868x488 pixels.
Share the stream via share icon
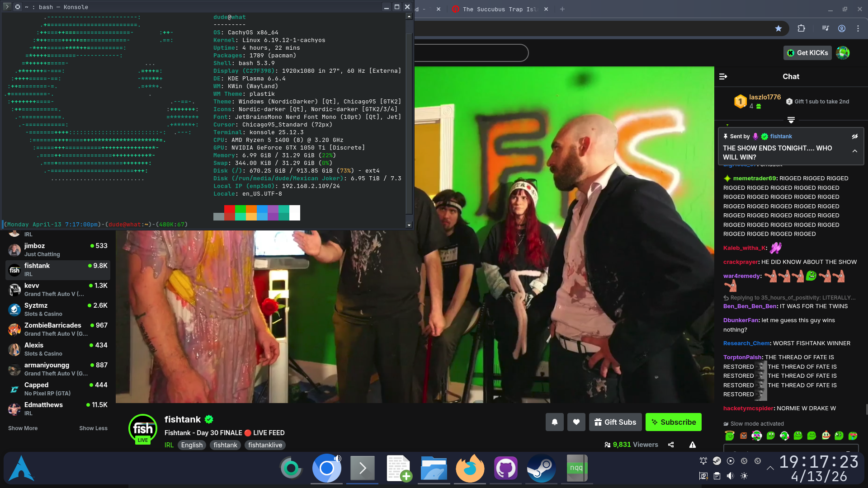point(671,445)
